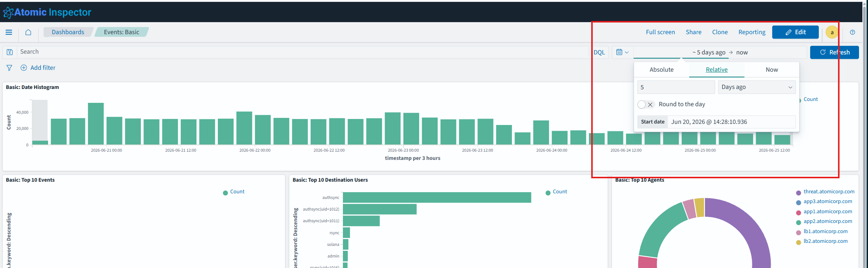This screenshot has height=268, width=868.
Task: Open the Reporting link
Action: pos(752,32)
